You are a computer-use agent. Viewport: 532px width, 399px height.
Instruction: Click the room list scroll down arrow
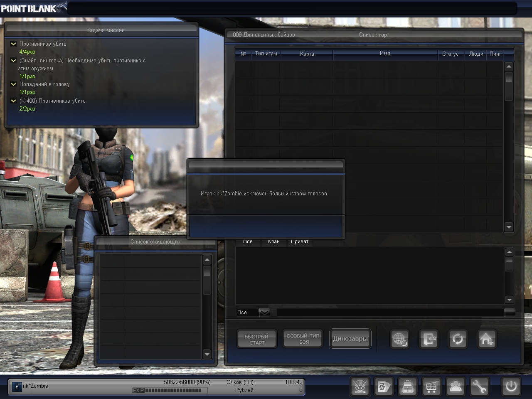[509, 227]
